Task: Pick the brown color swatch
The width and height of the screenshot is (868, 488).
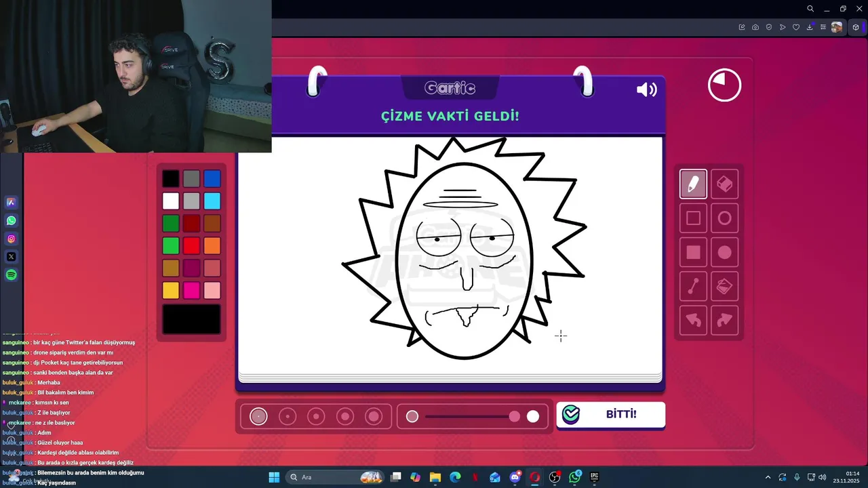Action: coord(212,224)
